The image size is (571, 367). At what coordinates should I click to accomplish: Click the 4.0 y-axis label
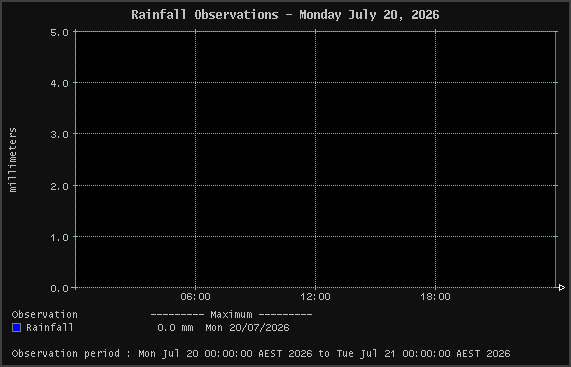(x=59, y=84)
